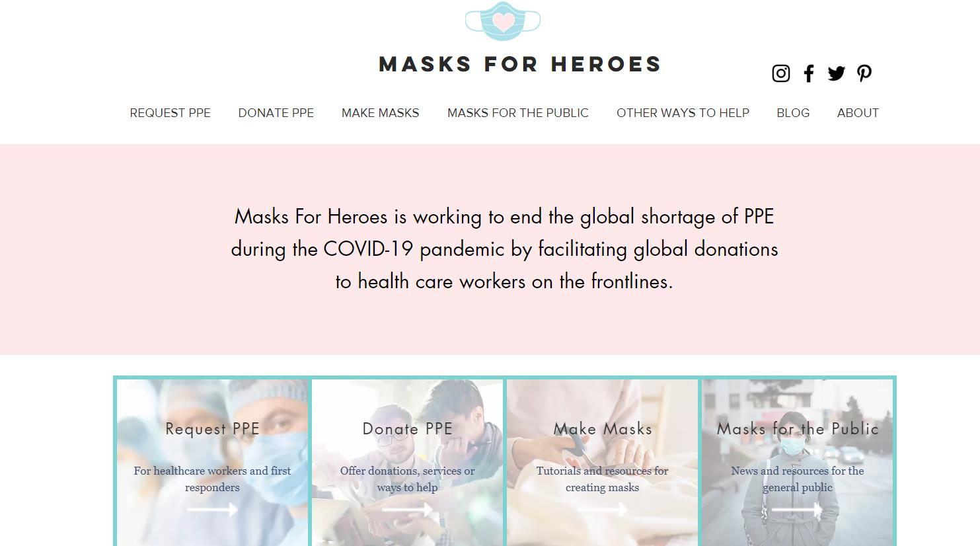Click the arrow under Request PPE card
The height and width of the screenshot is (546, 980).
(x=212, y=510)
